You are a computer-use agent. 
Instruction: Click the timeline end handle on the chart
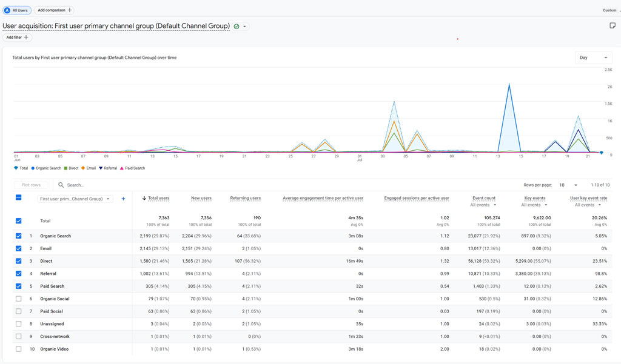(x=602, y=153)
